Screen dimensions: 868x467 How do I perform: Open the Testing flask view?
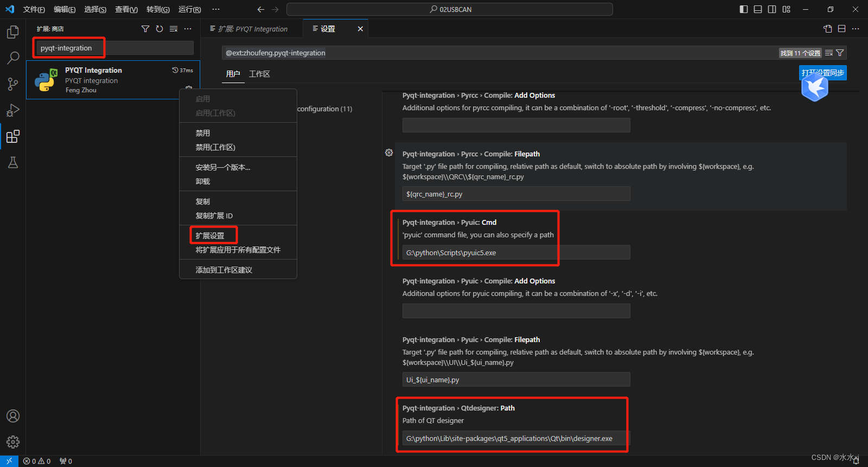13,162
